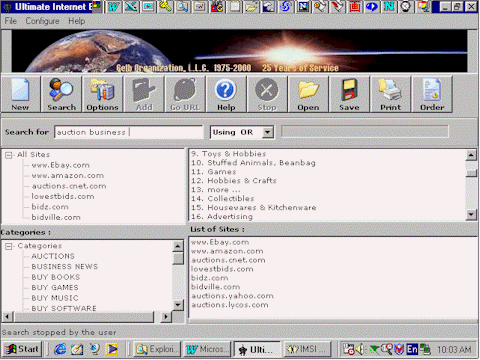Image resolution: width=480 pixels, height=360 pixels.
Task: Click the clock shortcut icon in title bar
Action: pos(406,6)
